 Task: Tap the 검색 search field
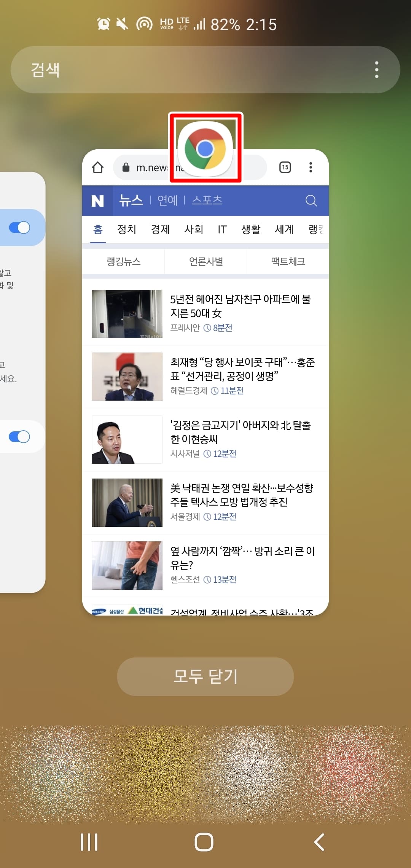coord(205,70)
